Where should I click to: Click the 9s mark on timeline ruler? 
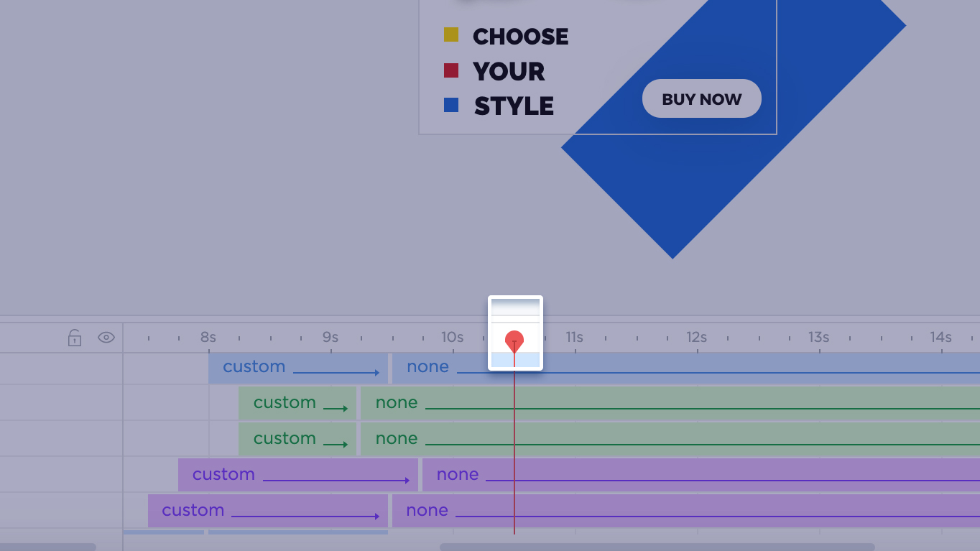(x=330, y=337)
